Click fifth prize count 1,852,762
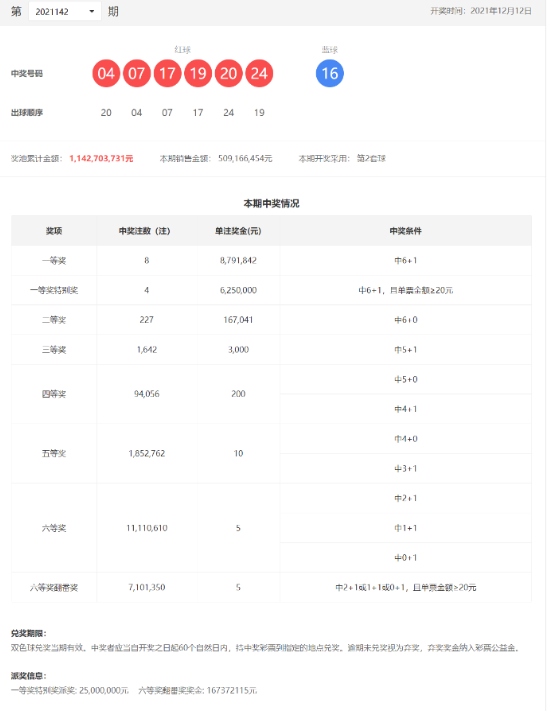This screenshot has height=714, width=551. pos(147,454)
